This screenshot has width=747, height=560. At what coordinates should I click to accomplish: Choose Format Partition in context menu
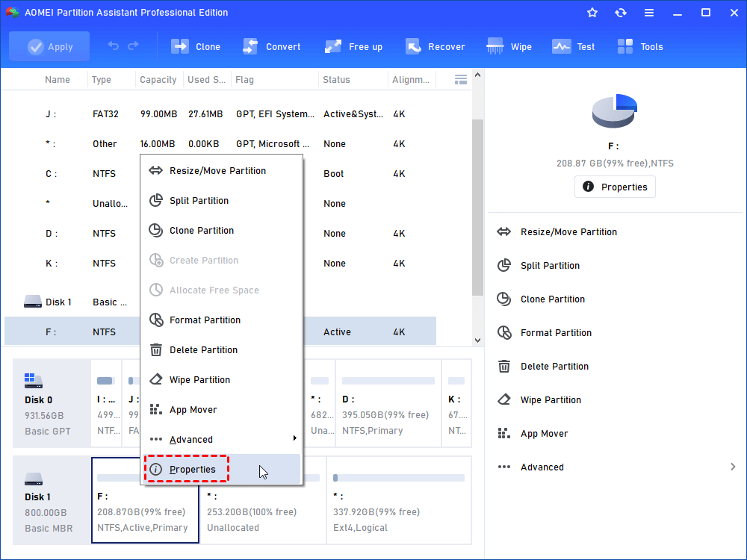222,320
